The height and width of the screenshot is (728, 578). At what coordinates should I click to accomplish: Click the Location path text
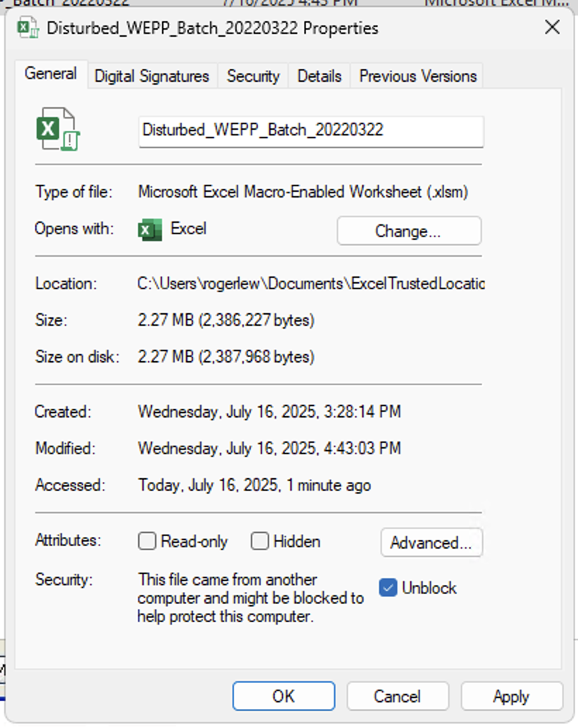tap(311, 283)
